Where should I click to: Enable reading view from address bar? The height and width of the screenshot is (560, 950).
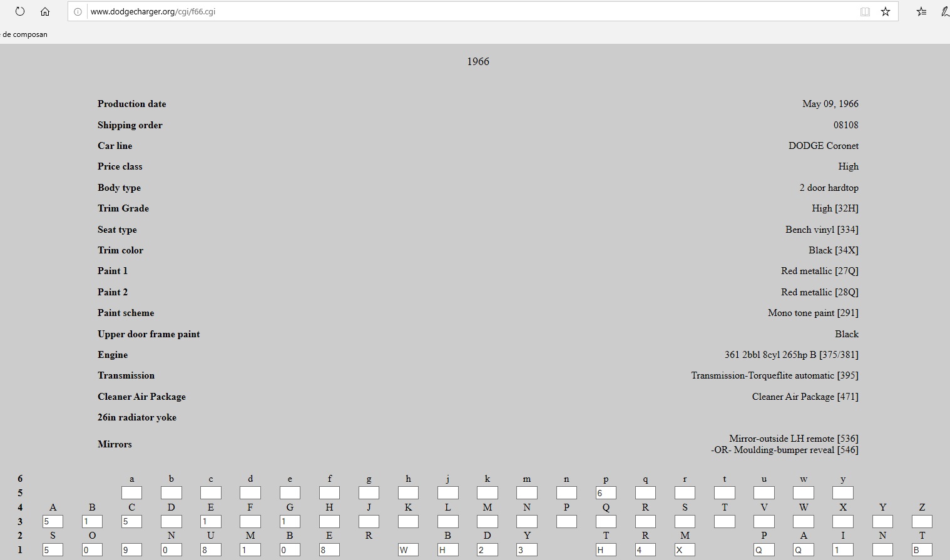[x=865, y=12]
